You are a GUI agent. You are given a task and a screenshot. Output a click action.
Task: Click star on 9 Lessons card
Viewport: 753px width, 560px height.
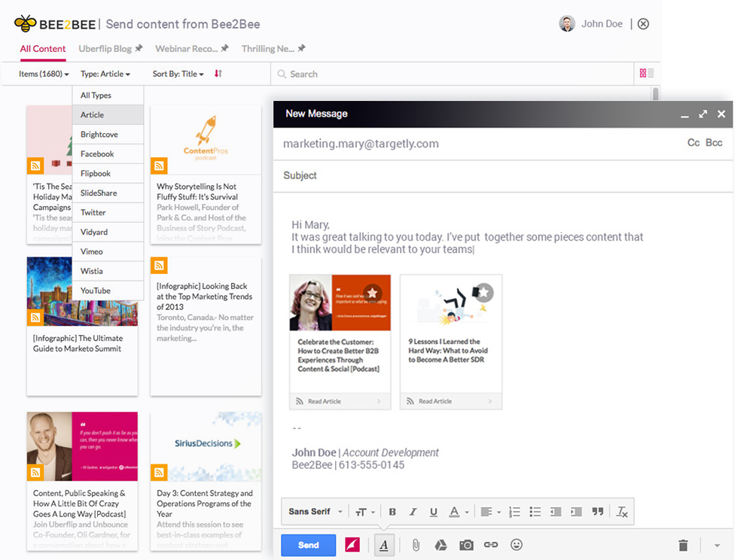484,292
